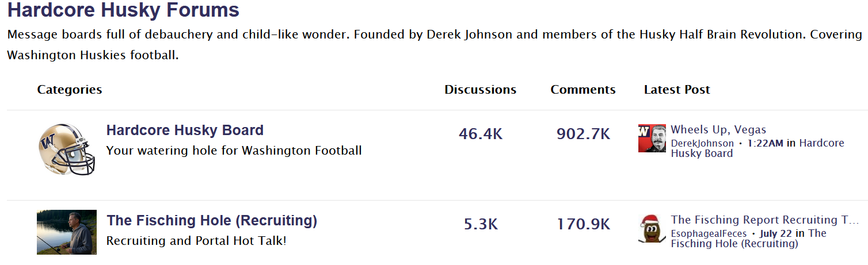The width and height of the screenshot is (868, 265).
Task: Click the 46.4K discussions count
Action: click(481, 135)
